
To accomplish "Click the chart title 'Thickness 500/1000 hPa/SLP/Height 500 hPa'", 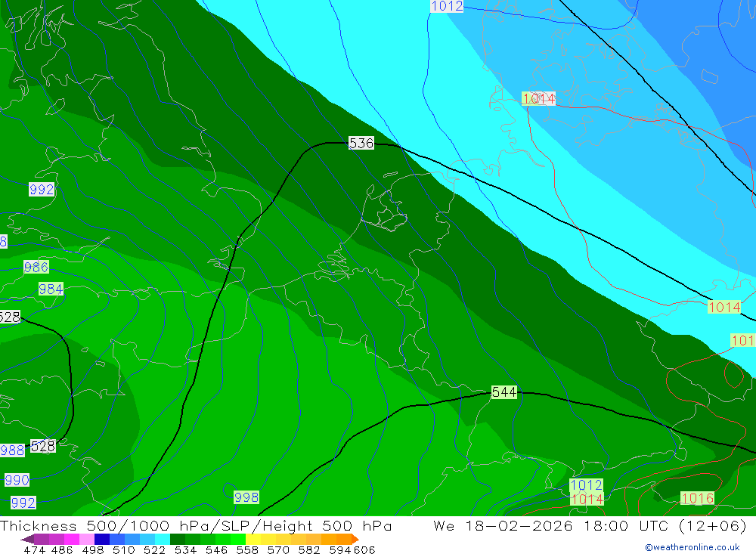I will click(196, 525).
